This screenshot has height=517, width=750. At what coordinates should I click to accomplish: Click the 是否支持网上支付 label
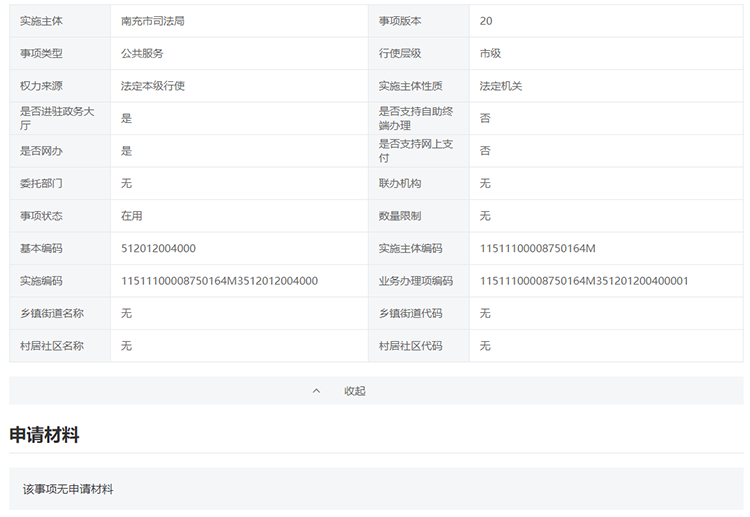pyautogui.click(x=416, y=151)
